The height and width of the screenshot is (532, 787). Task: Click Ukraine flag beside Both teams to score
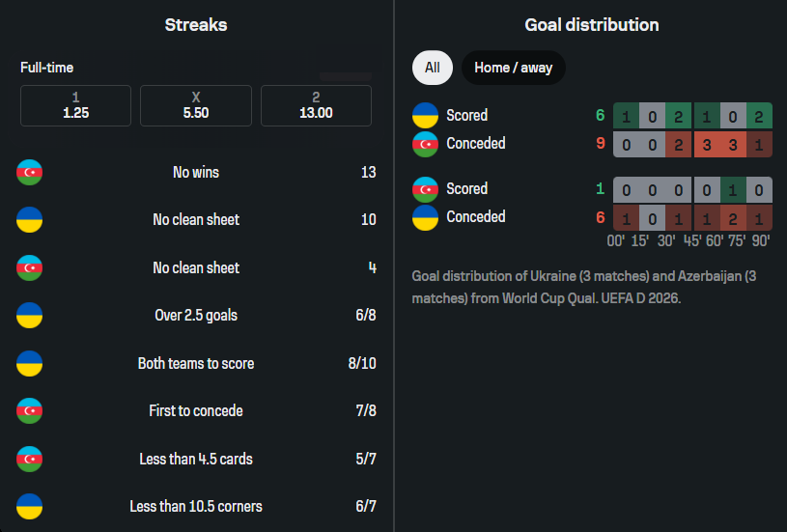tap(30, 363)
